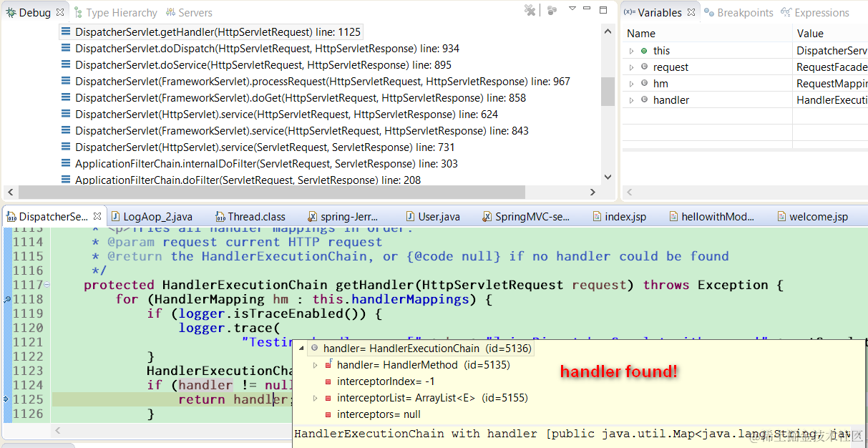Switch to LogAop_2.java editor tab
868x448 pixels.
151,217
